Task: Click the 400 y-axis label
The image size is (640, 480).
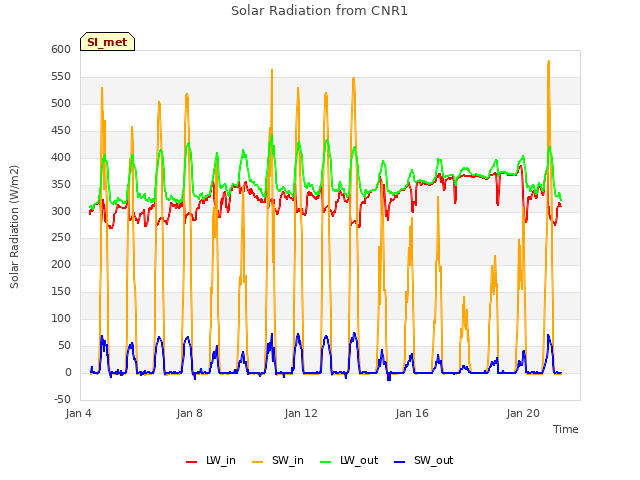Action: 61,157
